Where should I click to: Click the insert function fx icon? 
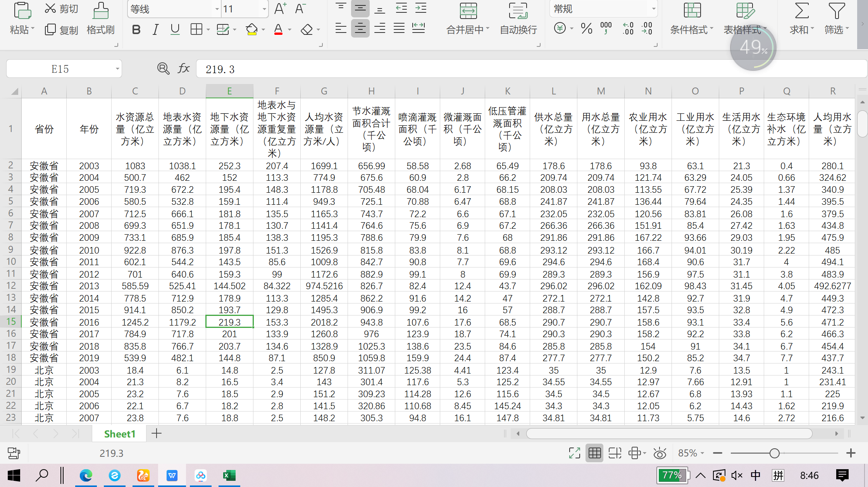click(x=184, y=69)
